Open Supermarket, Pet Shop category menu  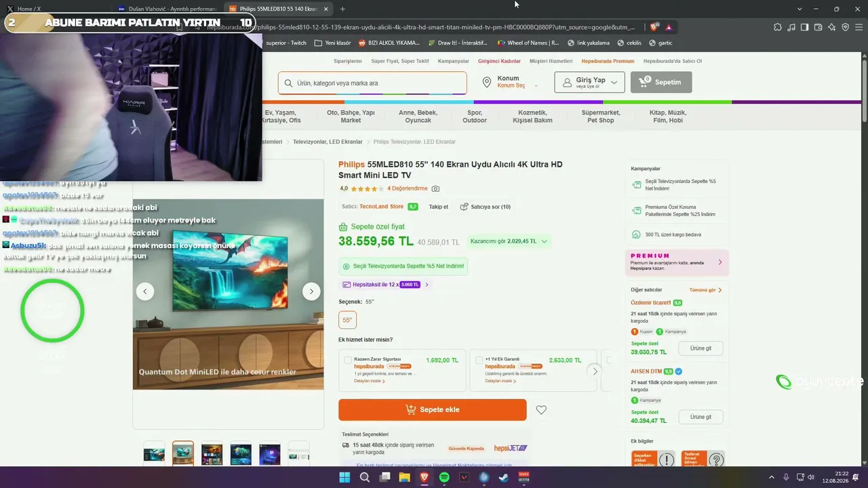point(601,117)
